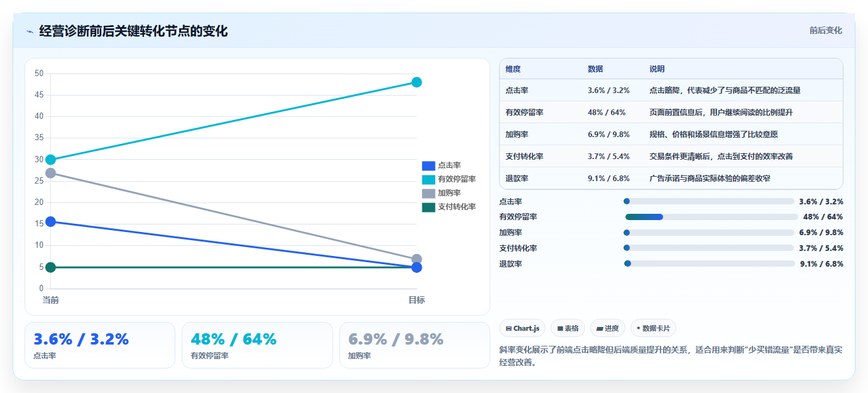Open the gray 6.9% / 9.8% 加购率 card
The width and height of the screenshot is (868, 393).
pyautogui.click(x=414, y=345)
